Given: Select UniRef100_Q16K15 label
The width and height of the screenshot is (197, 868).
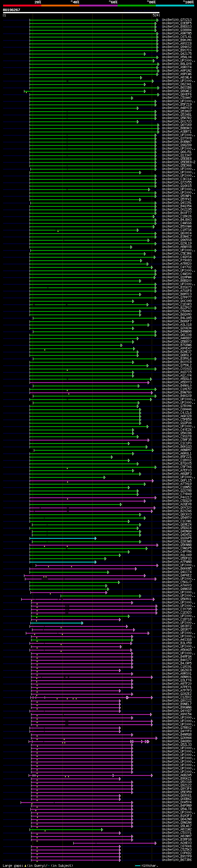Looking at the screenshot, I should pos(177,186).
